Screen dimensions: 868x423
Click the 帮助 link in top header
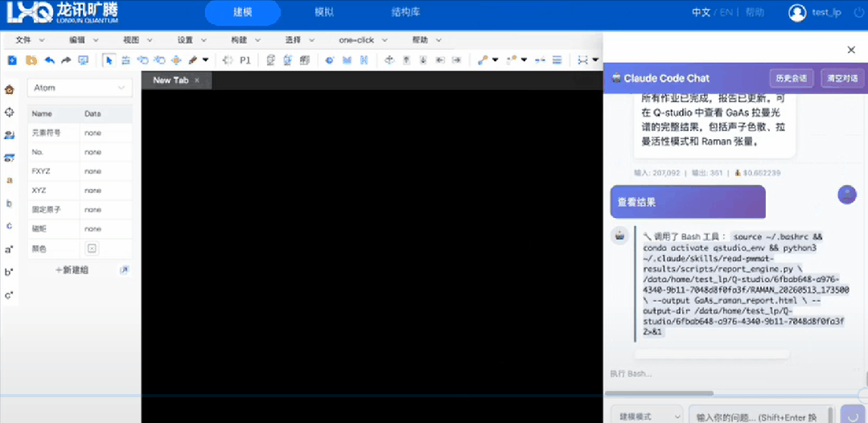click(x=755, y=13)
